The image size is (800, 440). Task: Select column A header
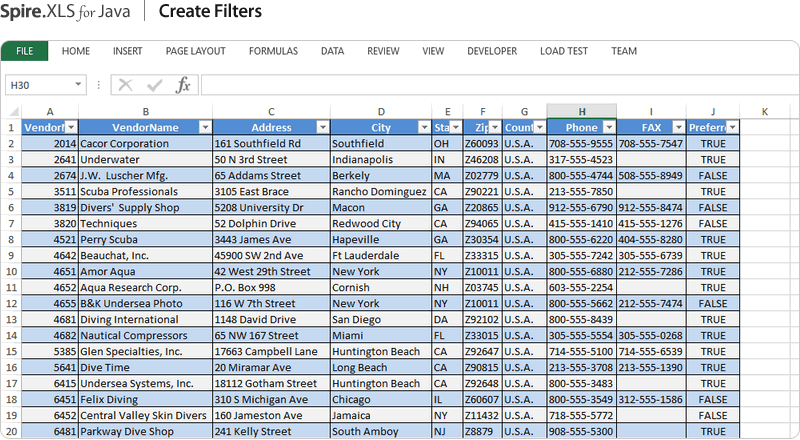coord(49,112)
